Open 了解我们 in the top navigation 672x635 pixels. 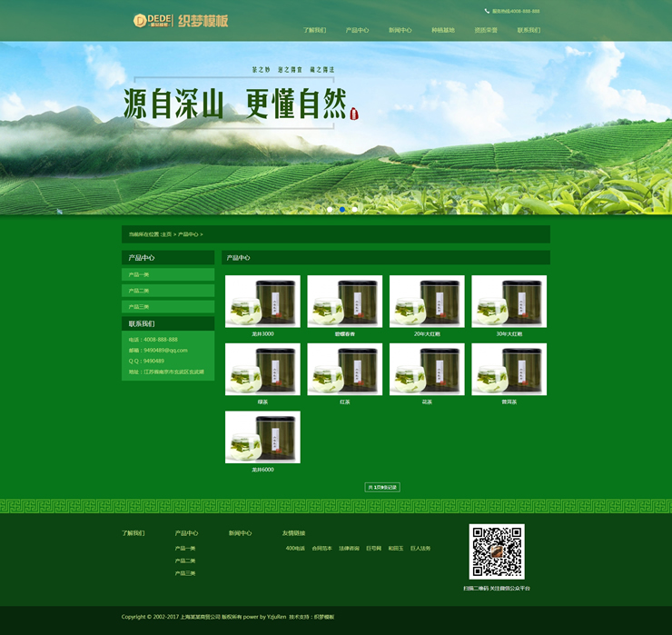[x=314, y=30]
